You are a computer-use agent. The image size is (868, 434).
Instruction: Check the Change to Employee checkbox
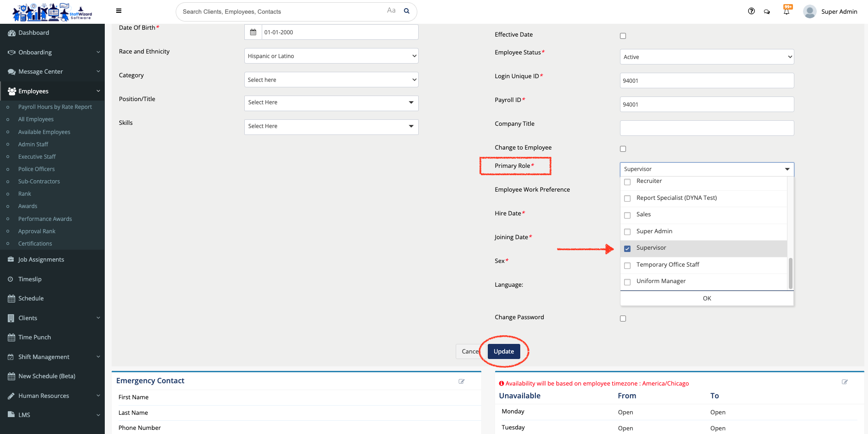[623, 149]
